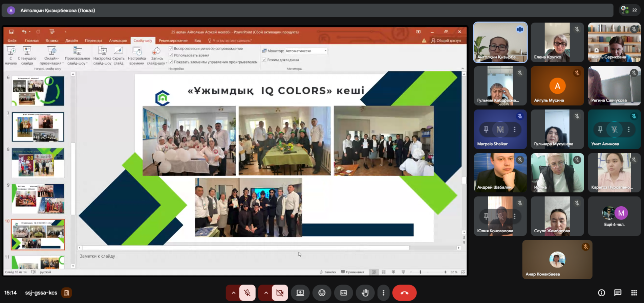Turn on closed captions
This screenshot has height=303, width=644.
[x=343, y=293]
